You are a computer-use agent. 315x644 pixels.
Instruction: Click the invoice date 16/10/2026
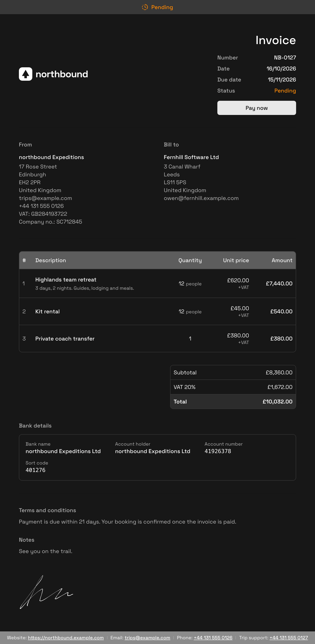[281, 68]
